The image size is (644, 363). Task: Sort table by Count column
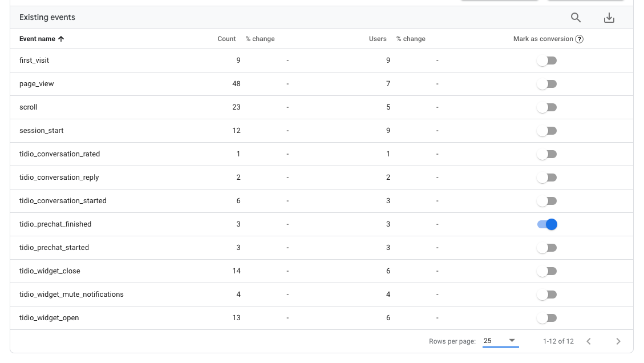point(226,39)
